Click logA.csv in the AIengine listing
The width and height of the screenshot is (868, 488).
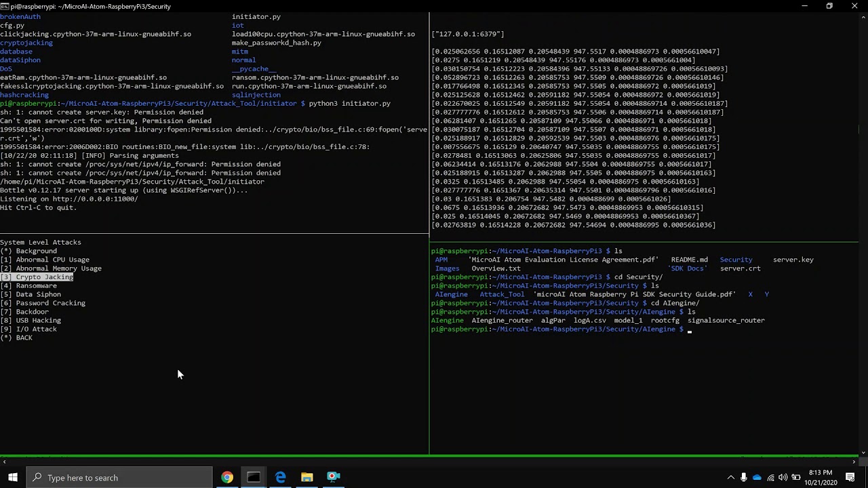590,321
